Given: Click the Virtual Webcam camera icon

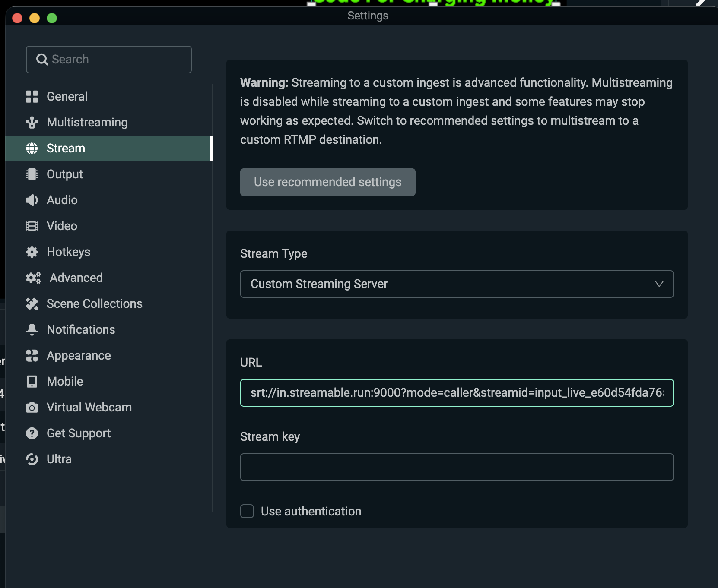Looking at the screenshot, I should point(32,408).
